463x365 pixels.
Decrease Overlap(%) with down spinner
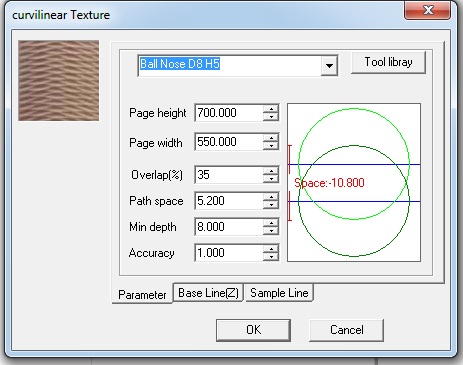click(271, 179)
